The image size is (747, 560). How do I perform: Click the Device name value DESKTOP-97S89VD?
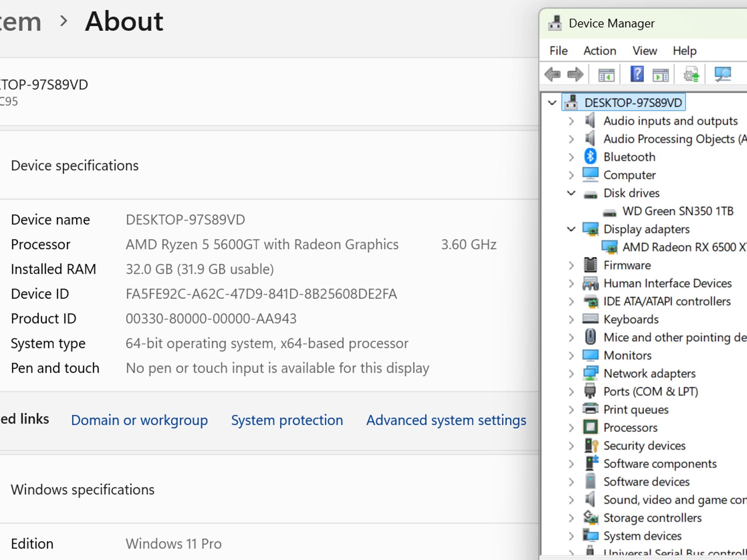point(185,219)
